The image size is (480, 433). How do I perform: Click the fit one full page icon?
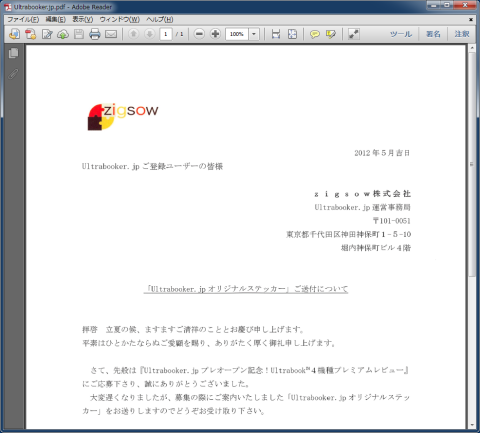click(292, 34)
